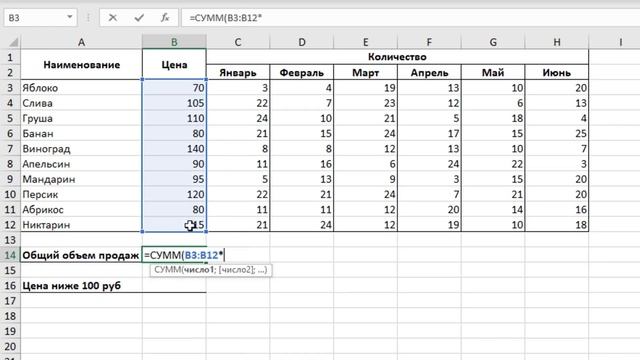Click the Слива cell

(81, 103)
